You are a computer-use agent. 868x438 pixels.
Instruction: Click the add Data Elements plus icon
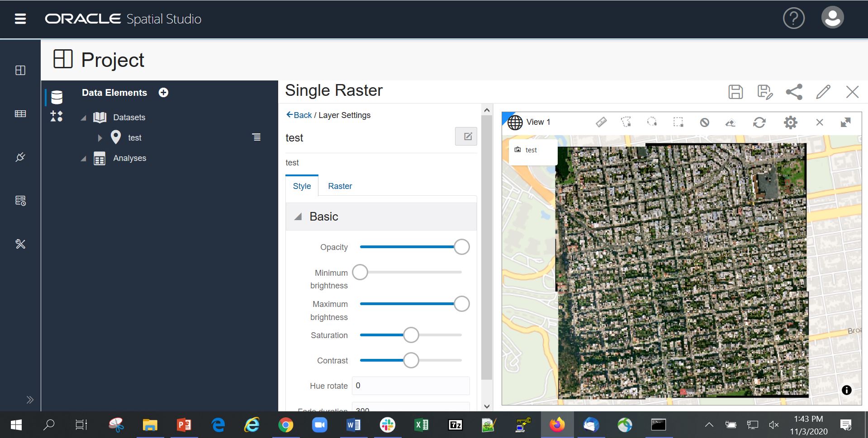[x=163, y=93]
